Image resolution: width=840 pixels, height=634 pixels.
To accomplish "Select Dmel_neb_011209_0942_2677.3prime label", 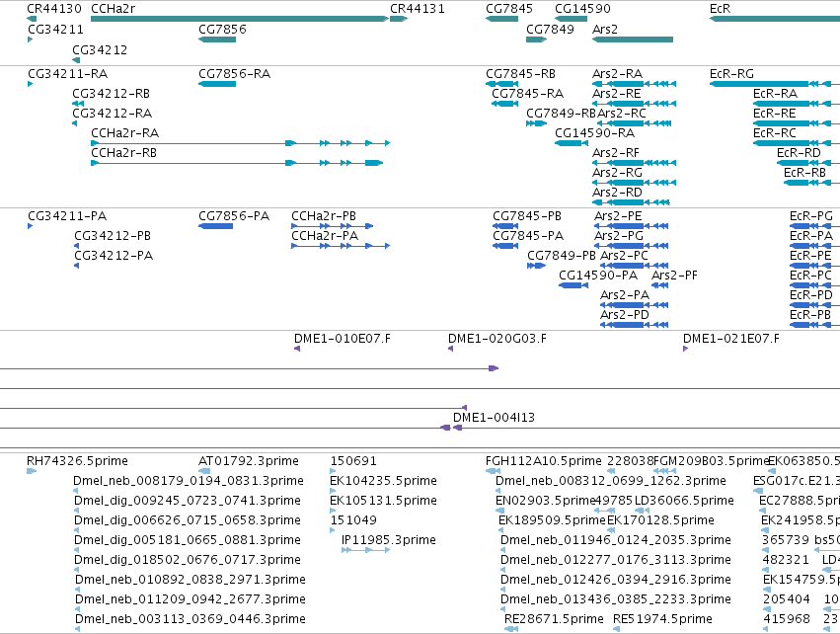I will click(191, 599).
